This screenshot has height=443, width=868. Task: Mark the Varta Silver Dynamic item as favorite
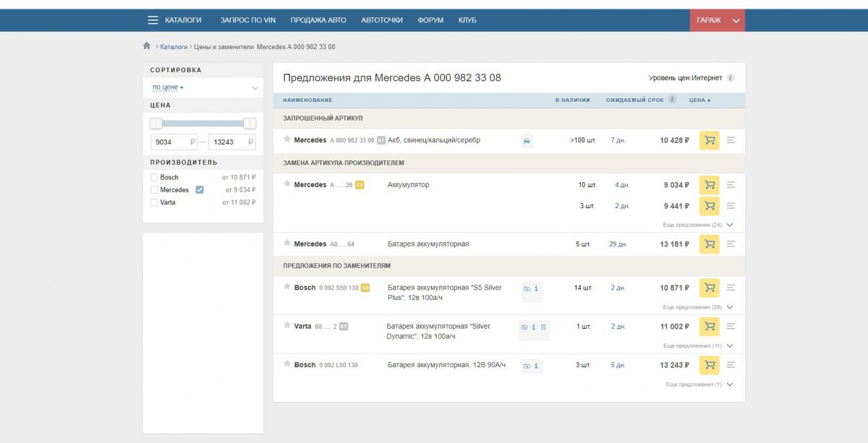click(x=287, y=325)
